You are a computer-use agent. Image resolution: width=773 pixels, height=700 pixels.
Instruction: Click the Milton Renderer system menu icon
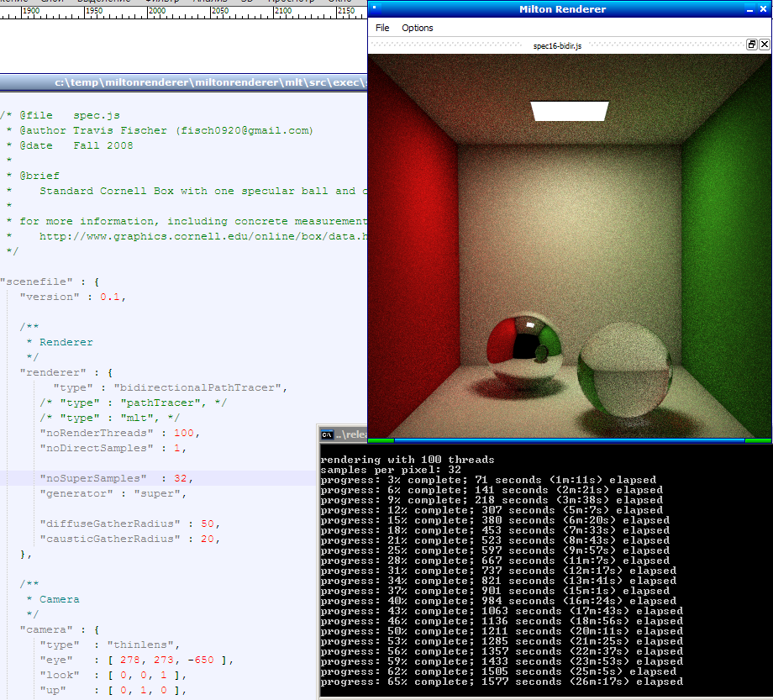(375, 9)
